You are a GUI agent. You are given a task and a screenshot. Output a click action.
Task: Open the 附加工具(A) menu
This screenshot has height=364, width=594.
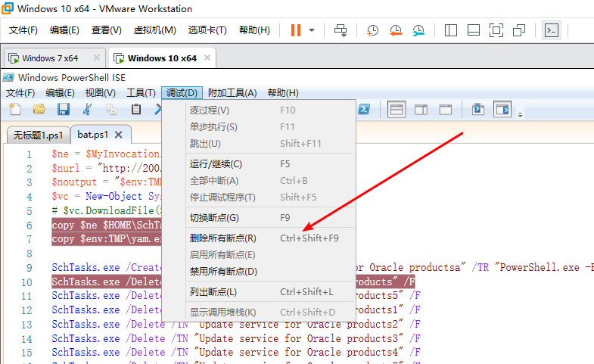(x=232, y=93)
